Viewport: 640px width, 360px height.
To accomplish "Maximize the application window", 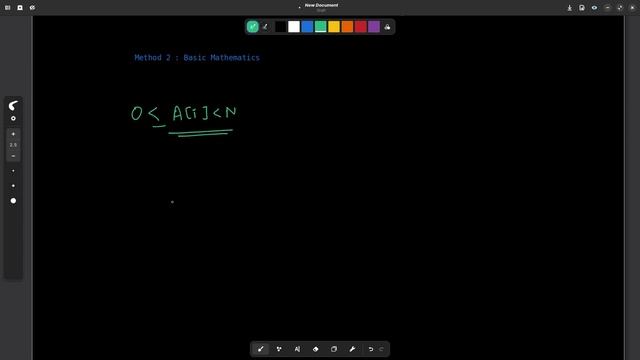I will click(x=620, y=8).
